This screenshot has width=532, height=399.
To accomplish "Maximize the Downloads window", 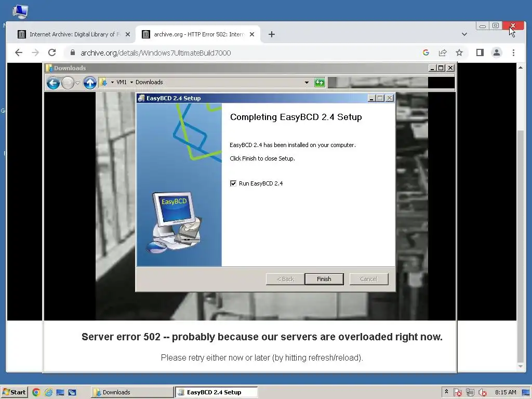I will pos(441,68).
